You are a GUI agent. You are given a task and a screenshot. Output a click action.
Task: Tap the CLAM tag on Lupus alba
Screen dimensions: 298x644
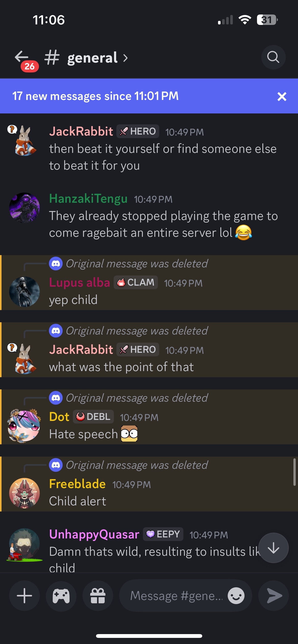(136, 282)
